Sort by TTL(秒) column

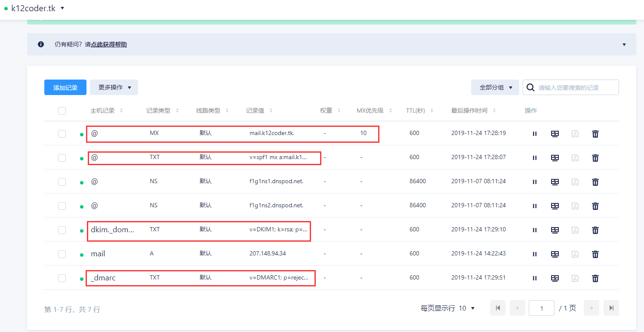(432, 111)
